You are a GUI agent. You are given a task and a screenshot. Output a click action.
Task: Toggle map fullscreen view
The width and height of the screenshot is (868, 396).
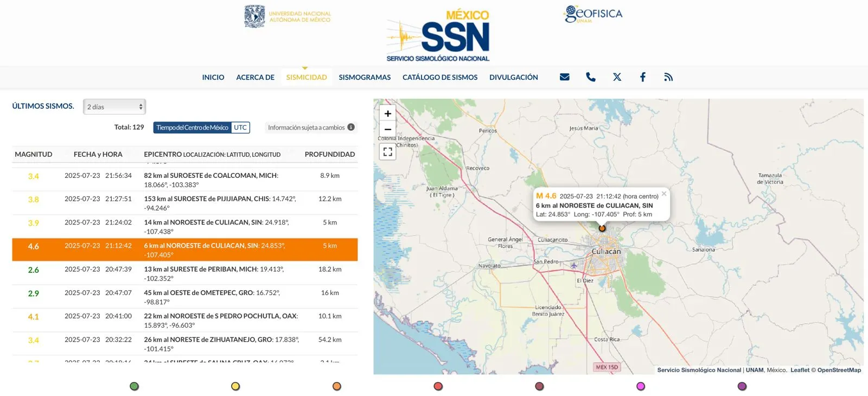tap(387, 152)
